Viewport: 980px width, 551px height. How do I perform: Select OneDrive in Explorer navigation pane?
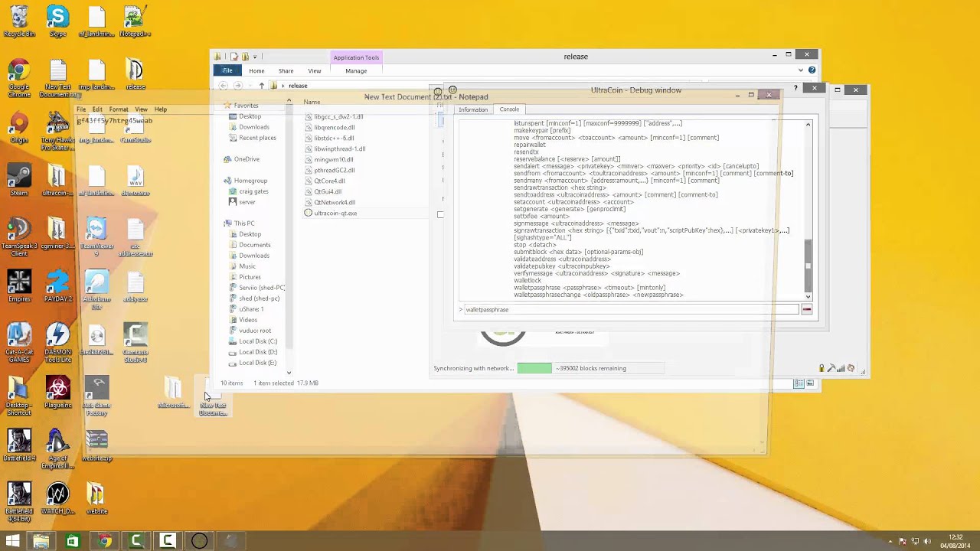pos(247,159)
